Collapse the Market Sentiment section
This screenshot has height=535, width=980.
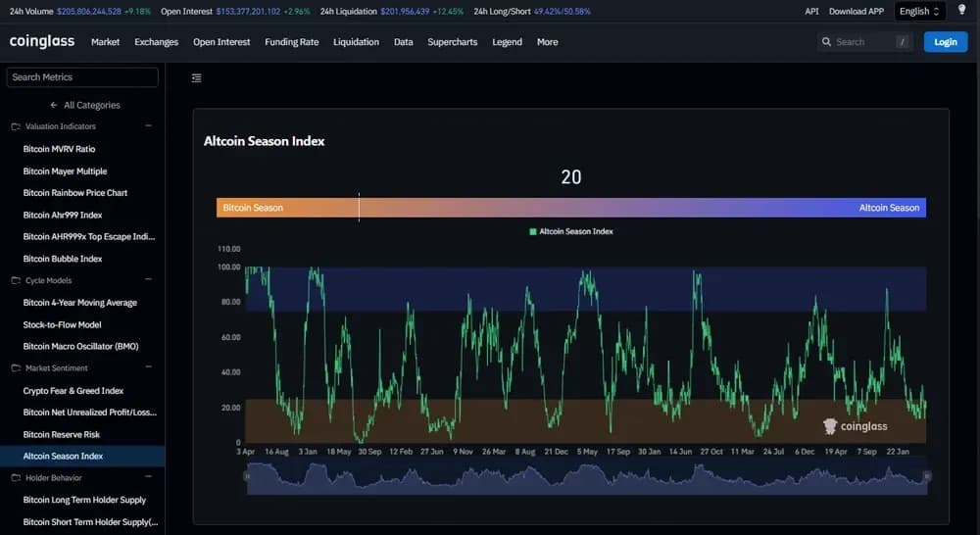coord(148,367)
